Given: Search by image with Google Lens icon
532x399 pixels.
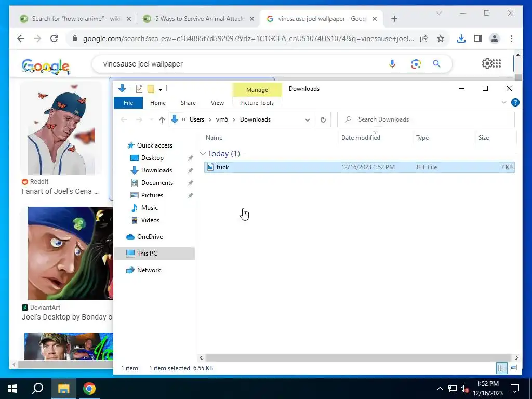Looking at the screenshot, I should pyautogui.click(x=416, y=63).
